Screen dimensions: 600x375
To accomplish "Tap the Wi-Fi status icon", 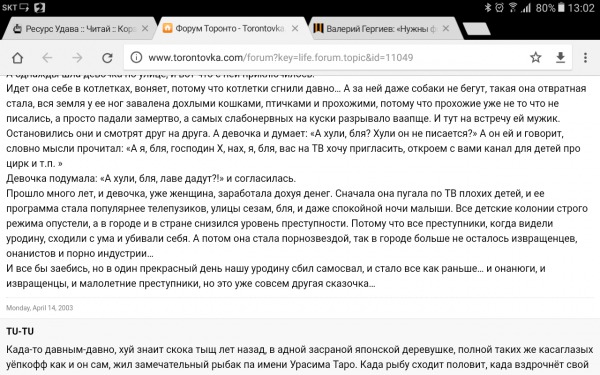I will 513,7.
